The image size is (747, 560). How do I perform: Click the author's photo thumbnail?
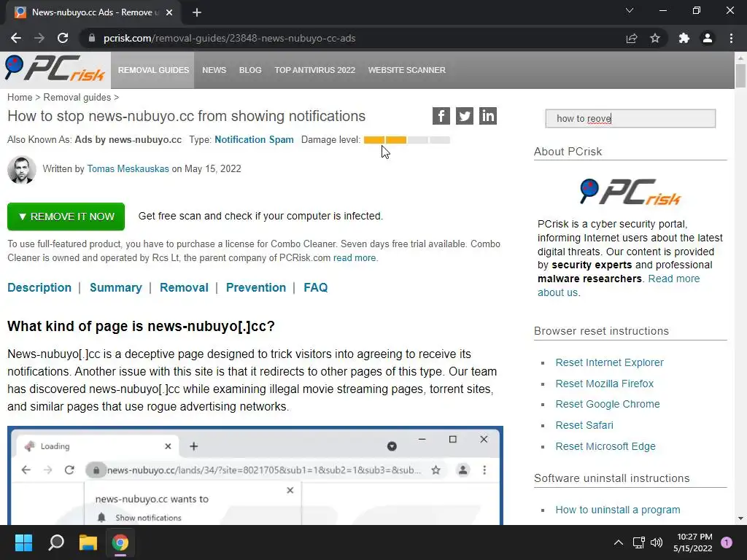(x=22, y=169)
